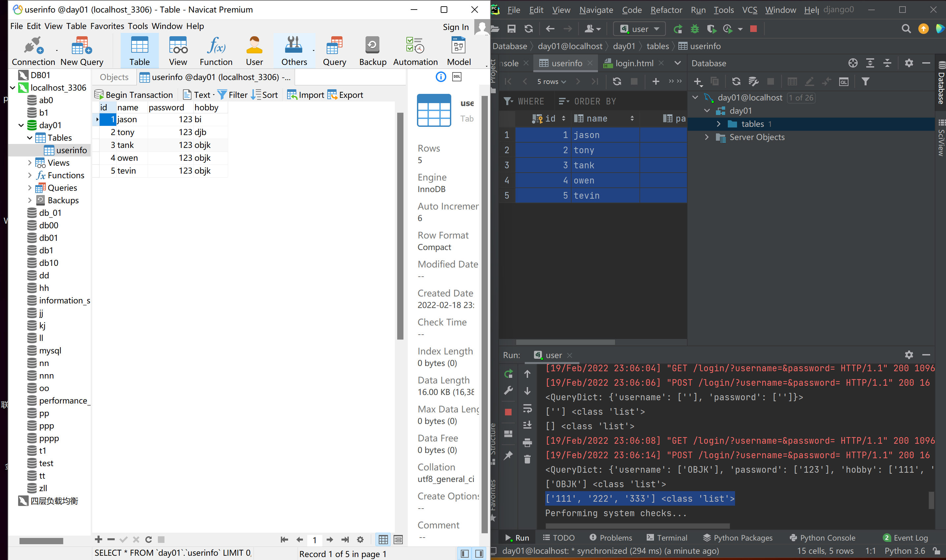Refresh the userinfo table data in PyCharm
Screen dimensions: 946x560
(617, 81)
